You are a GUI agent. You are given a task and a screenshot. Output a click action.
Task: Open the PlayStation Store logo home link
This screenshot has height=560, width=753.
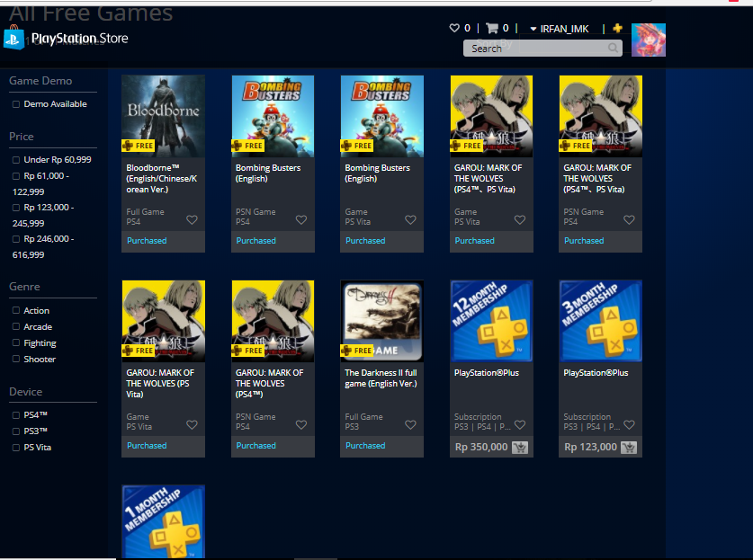click(x=66, y=38)
